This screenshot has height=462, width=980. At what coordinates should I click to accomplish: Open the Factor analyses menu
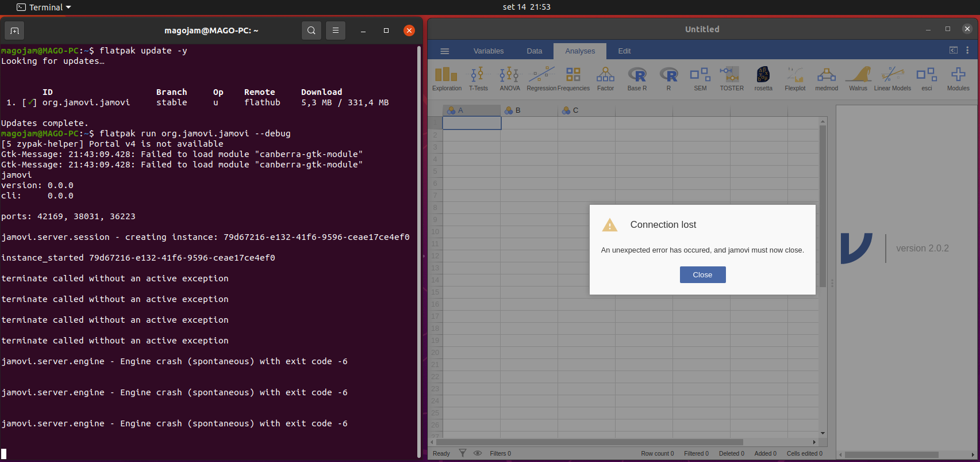coord(605,79)
